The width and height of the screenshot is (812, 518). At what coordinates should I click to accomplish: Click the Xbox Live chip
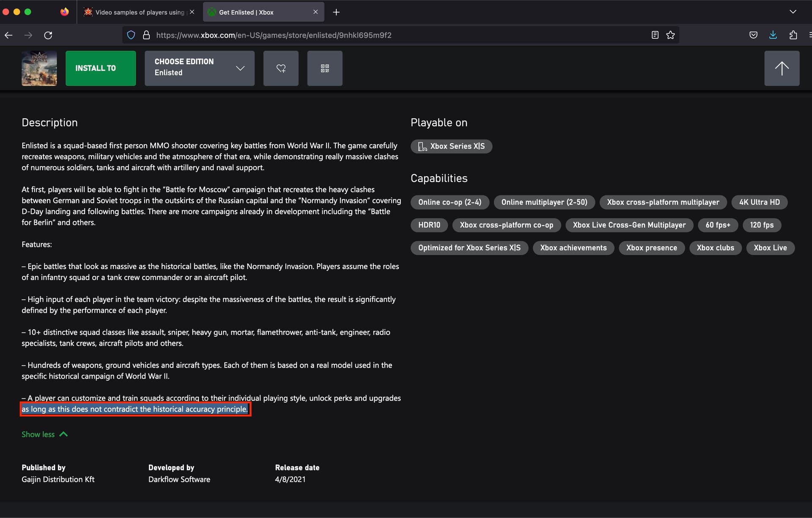[x=770, y=248]
